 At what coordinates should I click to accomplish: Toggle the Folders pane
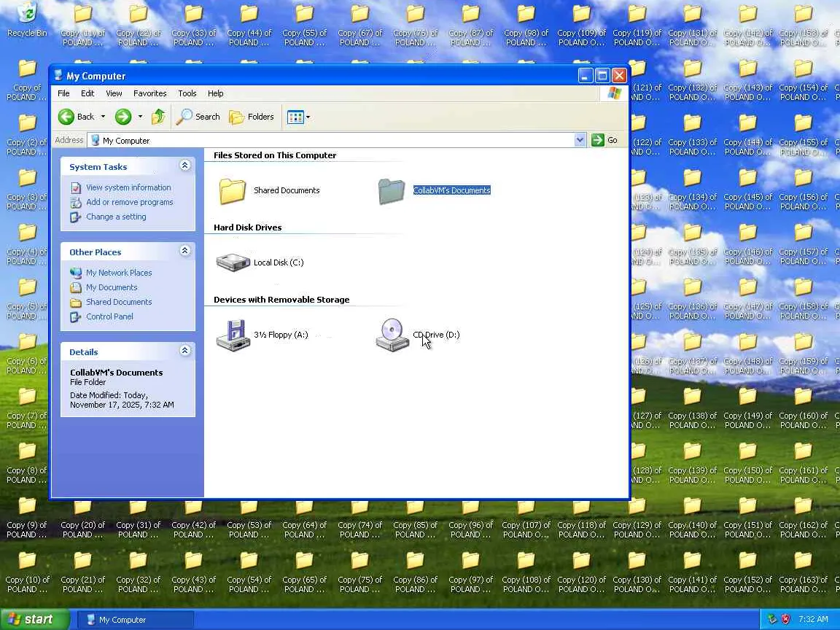point(252,116)
